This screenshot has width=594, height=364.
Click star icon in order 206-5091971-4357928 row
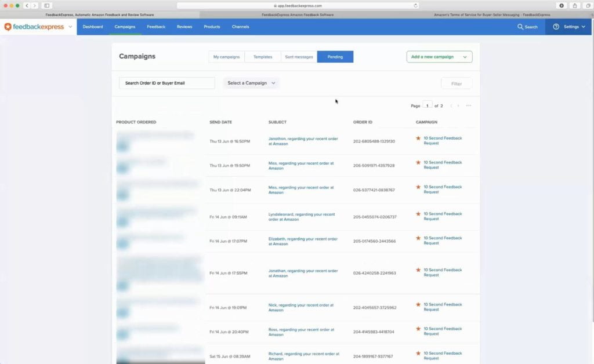coord(418,162)
